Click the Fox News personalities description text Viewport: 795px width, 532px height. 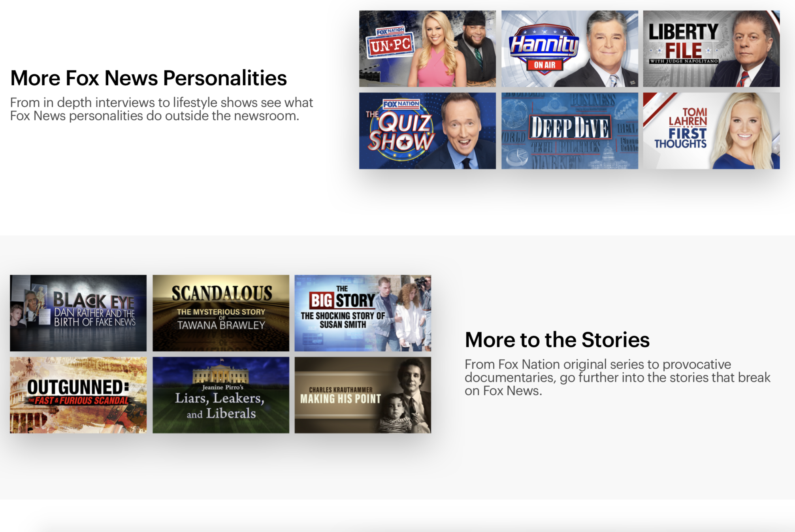tap(161, 109)
